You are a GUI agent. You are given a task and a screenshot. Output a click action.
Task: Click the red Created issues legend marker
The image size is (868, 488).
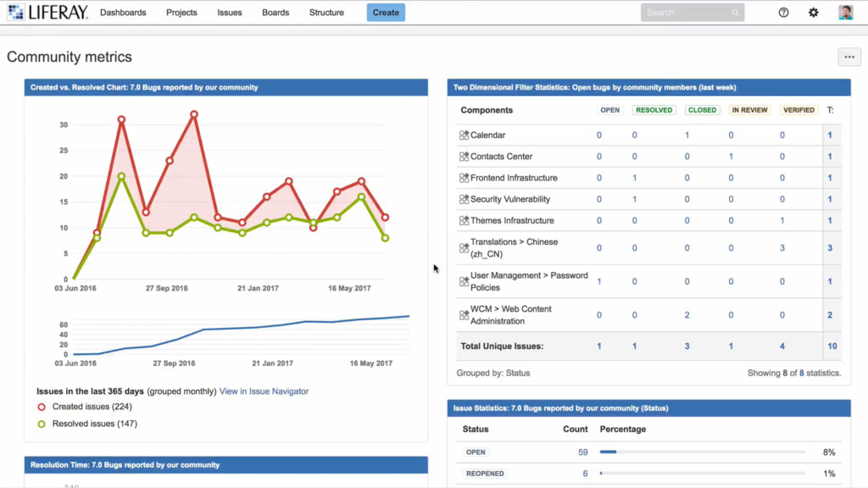(41, 408)
